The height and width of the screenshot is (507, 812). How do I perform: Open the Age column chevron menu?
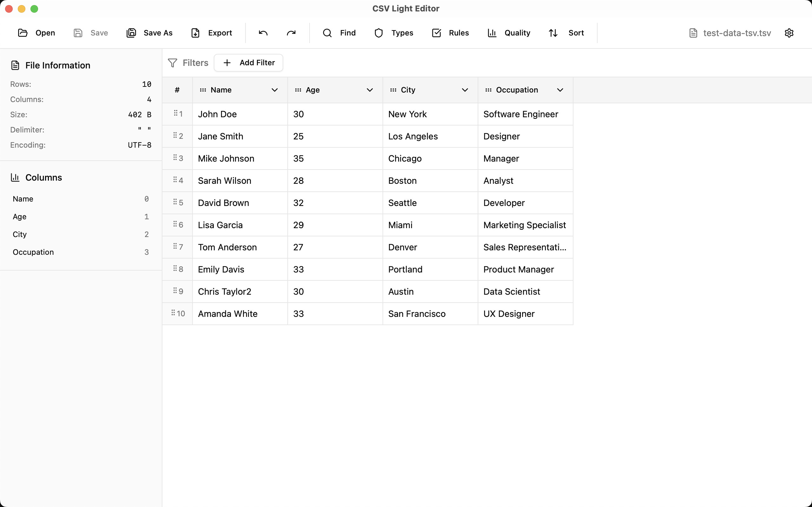[370, 90]
